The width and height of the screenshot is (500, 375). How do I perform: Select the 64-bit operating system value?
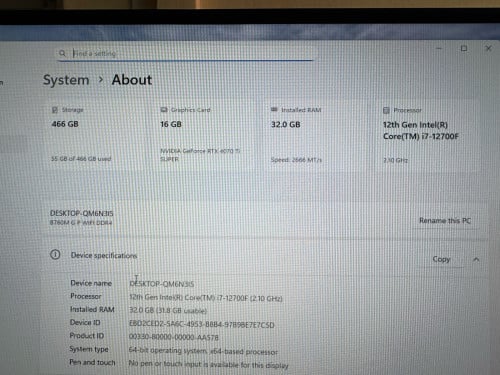(x=203, y=351)
